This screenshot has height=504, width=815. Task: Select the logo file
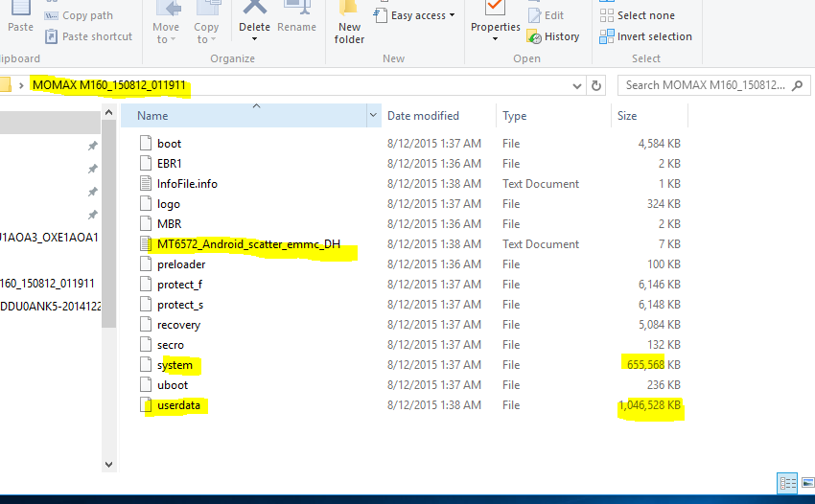point(169,204)
